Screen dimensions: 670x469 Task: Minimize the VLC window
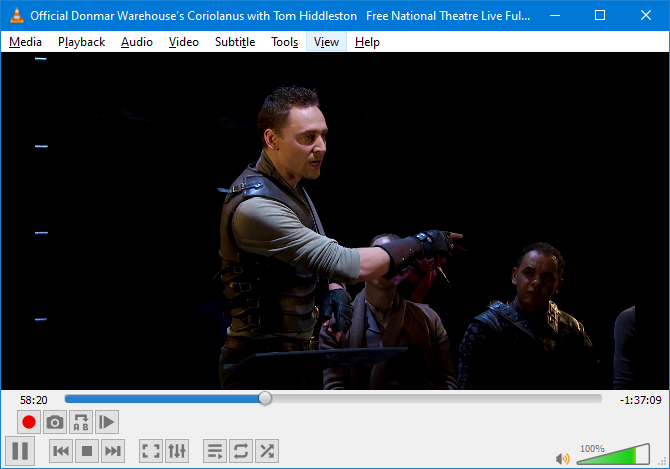point(555,15)
